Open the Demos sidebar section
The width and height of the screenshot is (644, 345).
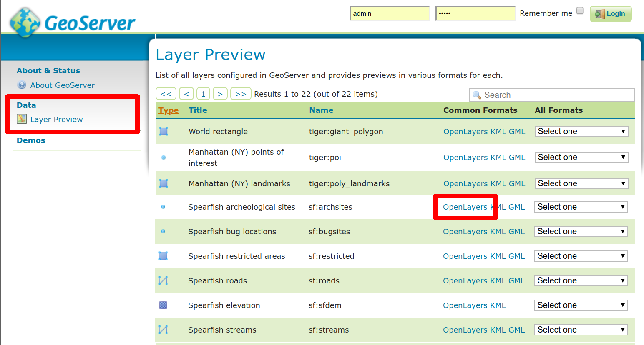[x=31, y=140]
